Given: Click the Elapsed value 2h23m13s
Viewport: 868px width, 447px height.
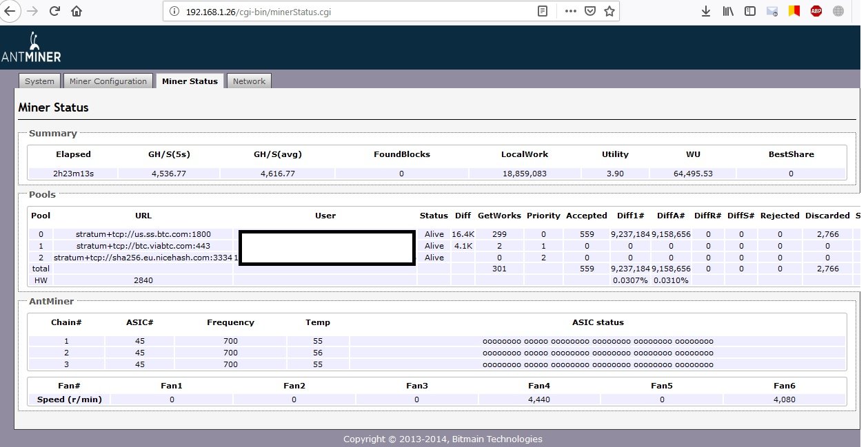Looking at the screenshot, I should coord(74,174).
